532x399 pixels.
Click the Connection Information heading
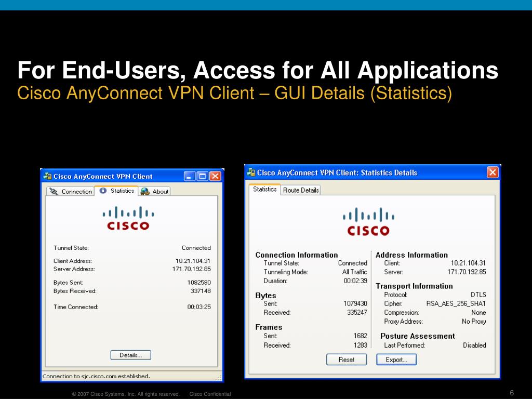coord(297,255)
